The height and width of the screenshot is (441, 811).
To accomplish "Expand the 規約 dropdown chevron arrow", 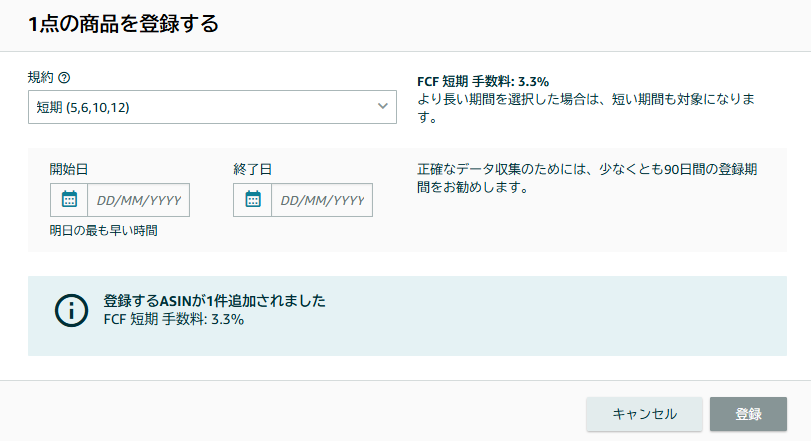I will tap(383, 106).
